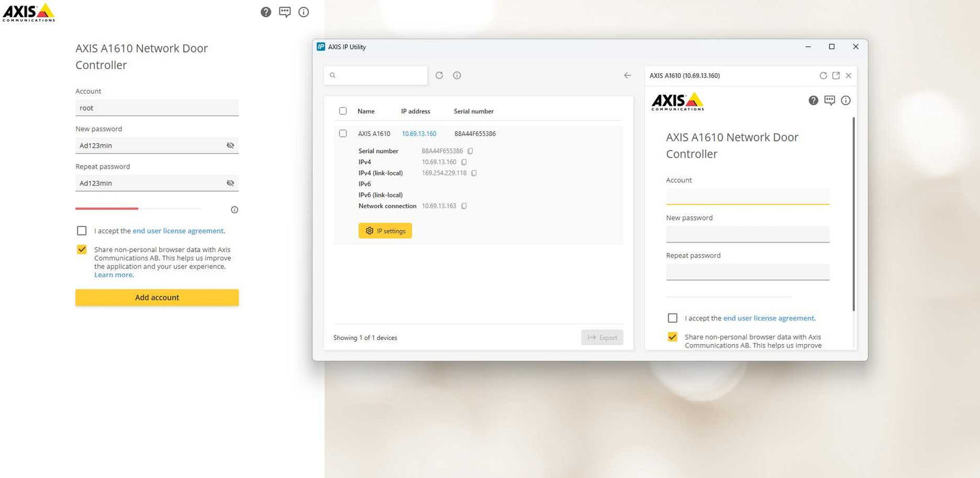Click the password strength info icon
This screenshot has width=980, height=478.
(234, 210)
